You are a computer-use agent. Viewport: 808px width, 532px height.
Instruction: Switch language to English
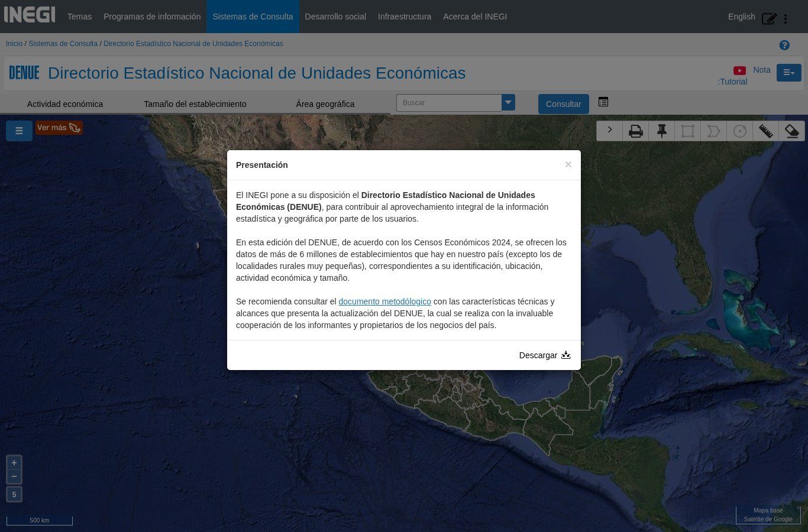coord(742,17)
